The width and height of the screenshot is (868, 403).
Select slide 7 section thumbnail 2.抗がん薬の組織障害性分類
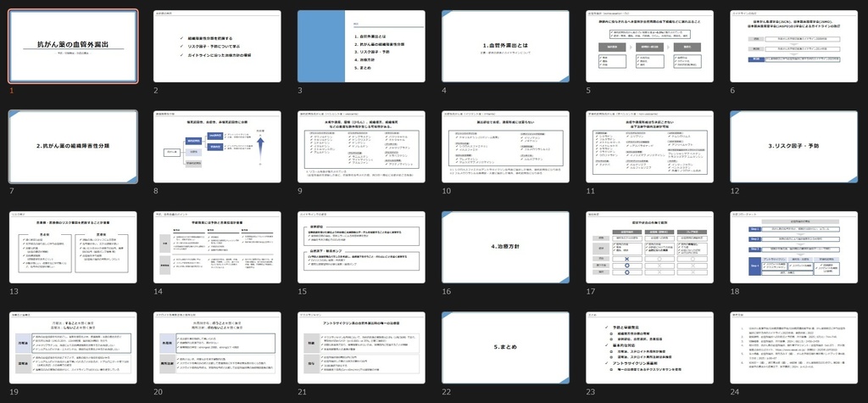pyautogui.click(x=73, y=147)
